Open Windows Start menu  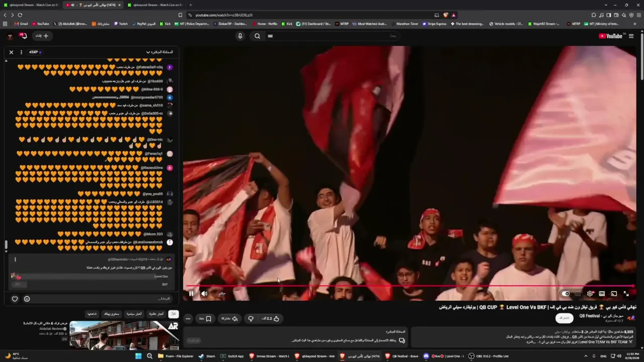[x=138, y=356]
